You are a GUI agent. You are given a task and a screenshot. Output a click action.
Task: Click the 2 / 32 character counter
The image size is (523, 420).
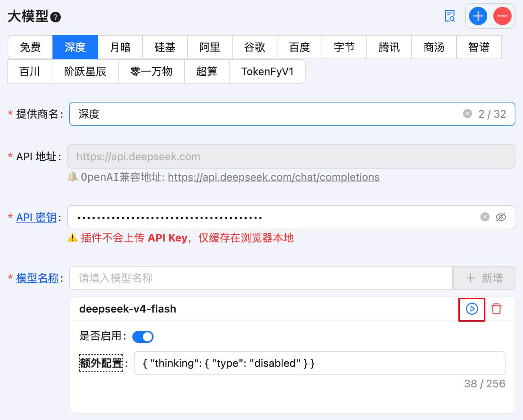coord(492,114)
